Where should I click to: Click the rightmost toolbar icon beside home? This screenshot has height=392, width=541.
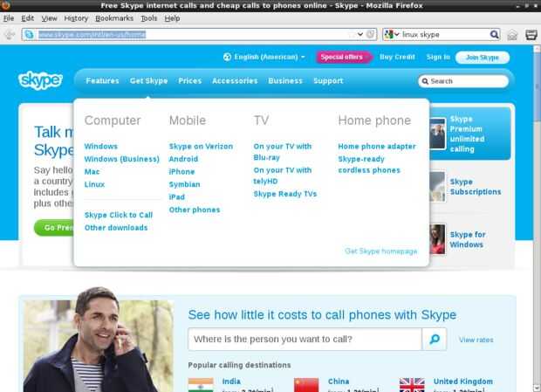pos(531,35)
